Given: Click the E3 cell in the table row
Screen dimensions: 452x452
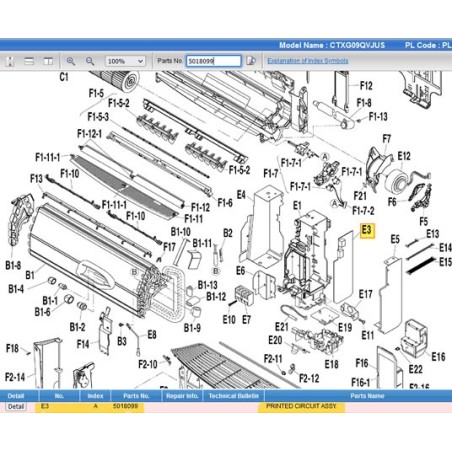Looking at the screenshot, I should pyautogui.click(x=45, y=406).
